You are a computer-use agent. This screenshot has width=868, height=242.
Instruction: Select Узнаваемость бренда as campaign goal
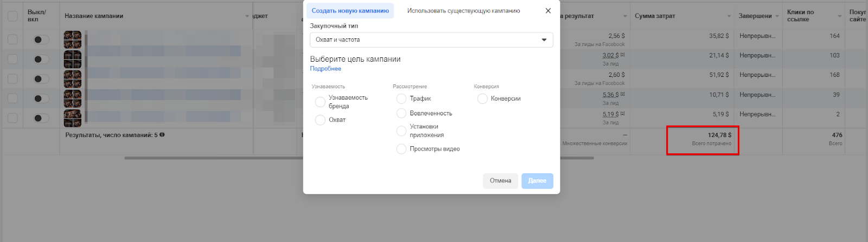[320, 102]
